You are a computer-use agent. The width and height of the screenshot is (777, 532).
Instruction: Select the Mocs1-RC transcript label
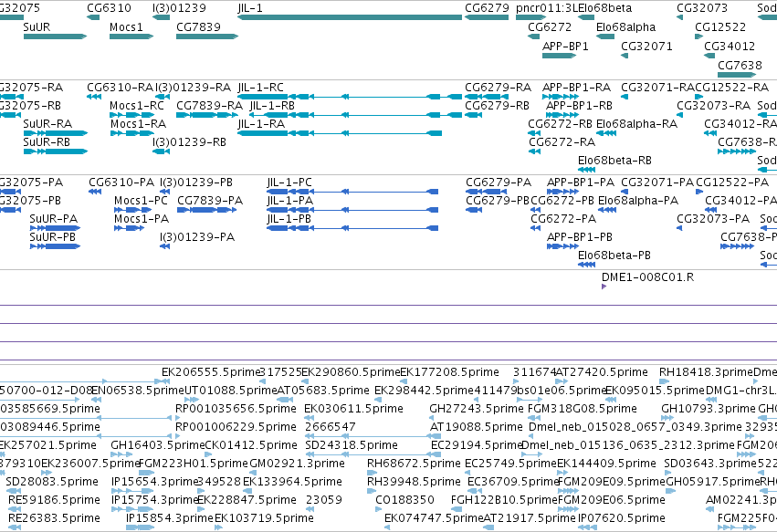coord(137,106)
